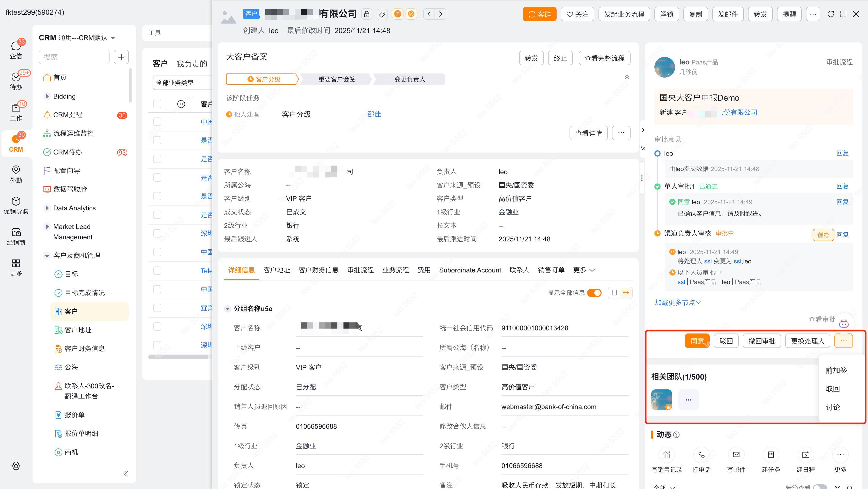Open the 打电话 phone action
Screen dimensions: 868x489
click(x=701, y=455)
